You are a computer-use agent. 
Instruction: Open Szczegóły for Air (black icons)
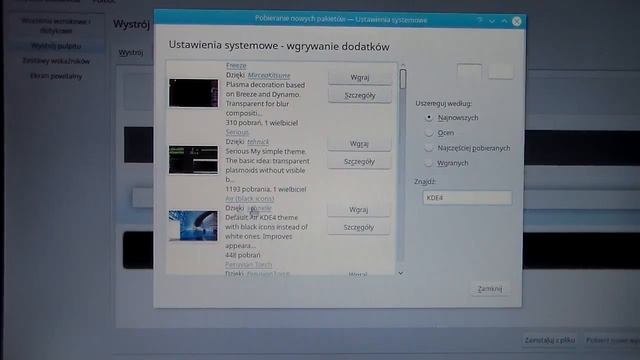358,227
